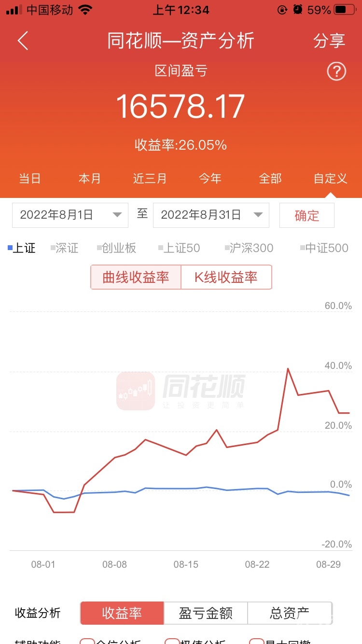Select the 近三月 range tab
The image size is (362, 644).
[150, 179]
